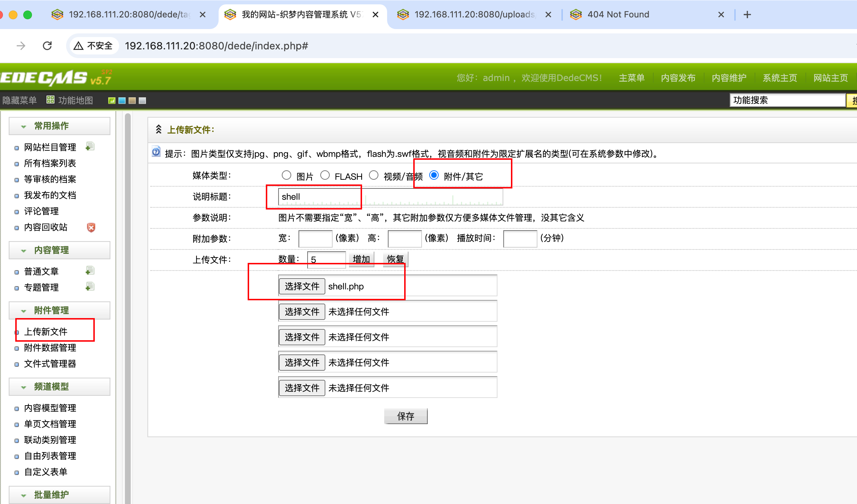Click the 保存 button
This screenshot has height=504, width=857.
406,416
